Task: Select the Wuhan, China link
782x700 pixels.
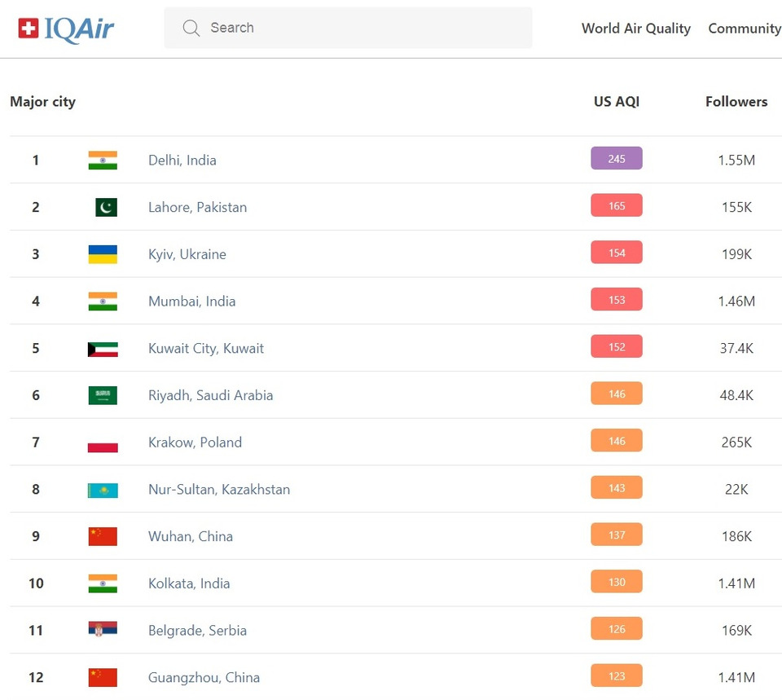Action: 191,537
